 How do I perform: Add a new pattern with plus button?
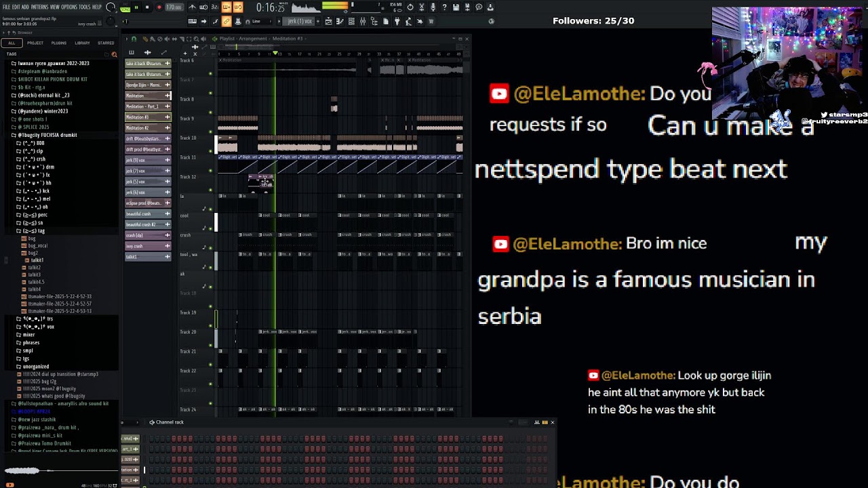click(x=319, y=22)
